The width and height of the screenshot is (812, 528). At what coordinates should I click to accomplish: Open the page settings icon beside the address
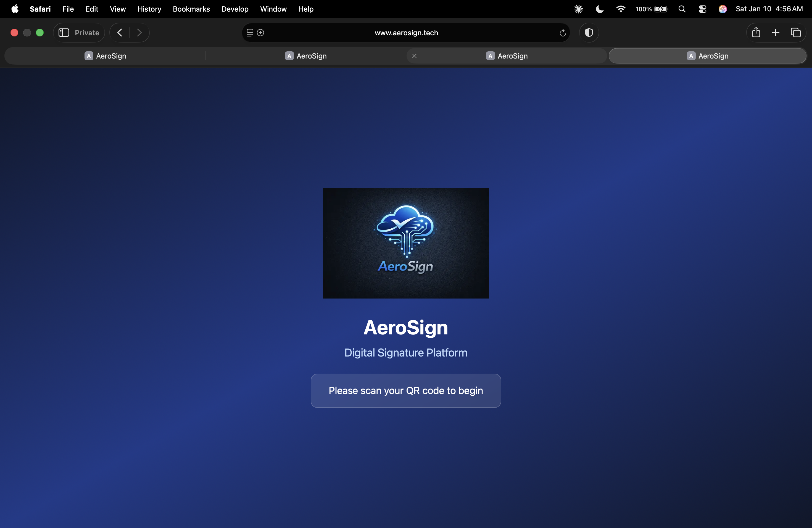(x=249, y=32)
